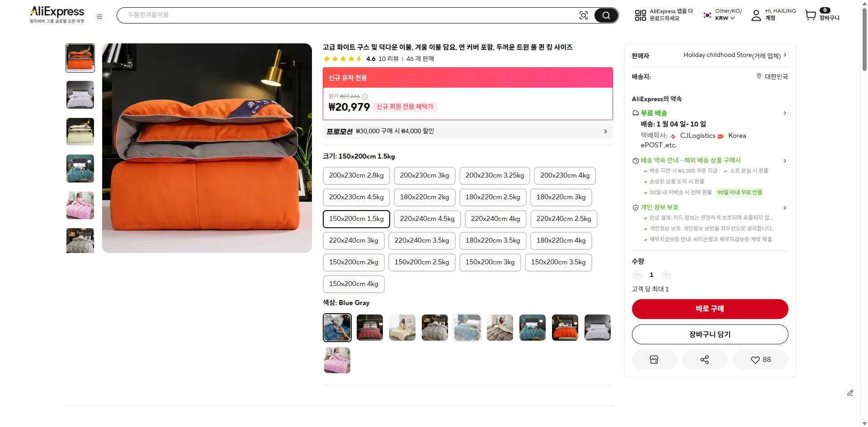The image size is (868, 427).
Task: Click the new member price tag (신규 회원 전용 혜택가)
Action: coord(405,107)
